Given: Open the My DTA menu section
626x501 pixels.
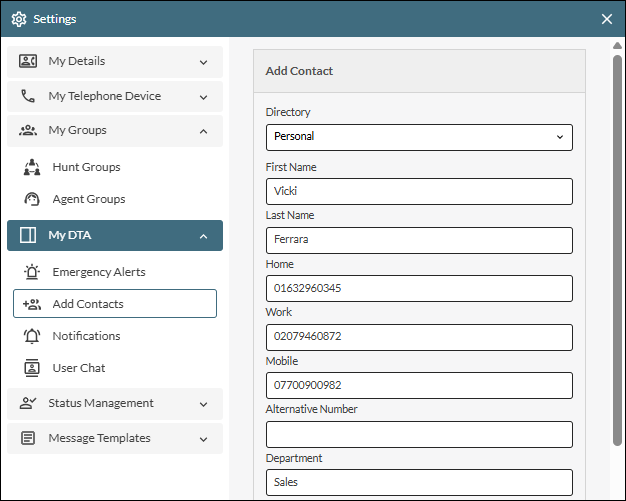Looking at the screenshot, I should coord(114,236).
